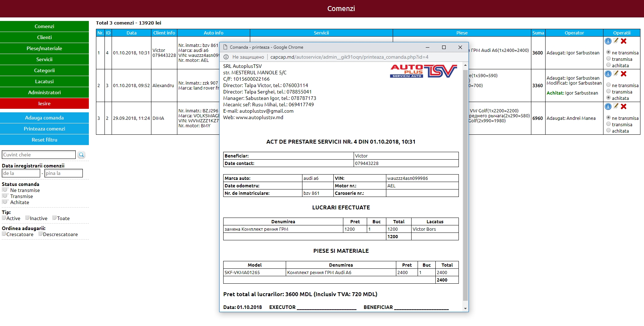This screenshot has width=644, height=326.
Task: Click the 'Adauga comanda' button
Action: [x=44, y=118]
